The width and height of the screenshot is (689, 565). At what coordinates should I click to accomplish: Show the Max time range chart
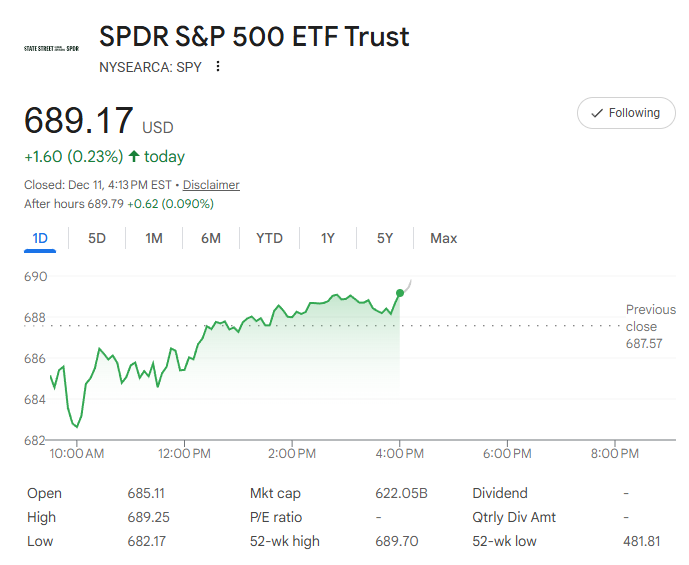pos(443,238)
